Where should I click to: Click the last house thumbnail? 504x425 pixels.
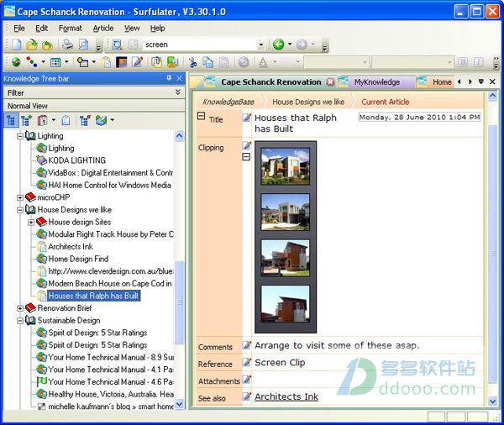pos(286,304)
